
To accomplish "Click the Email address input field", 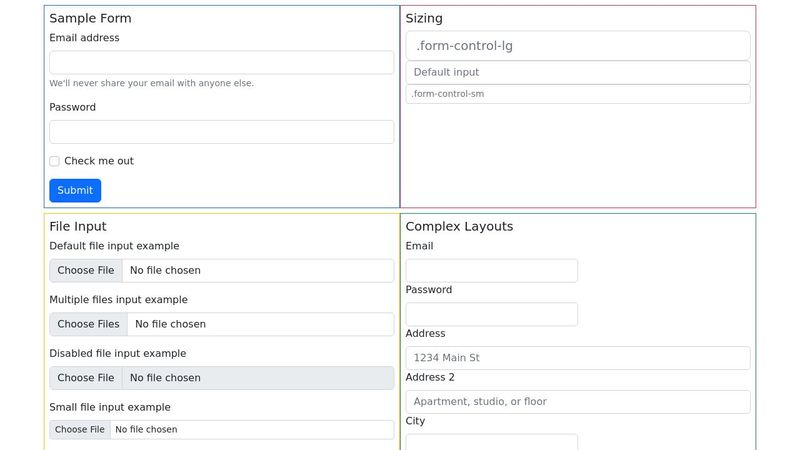I will [x=221, y=62].
